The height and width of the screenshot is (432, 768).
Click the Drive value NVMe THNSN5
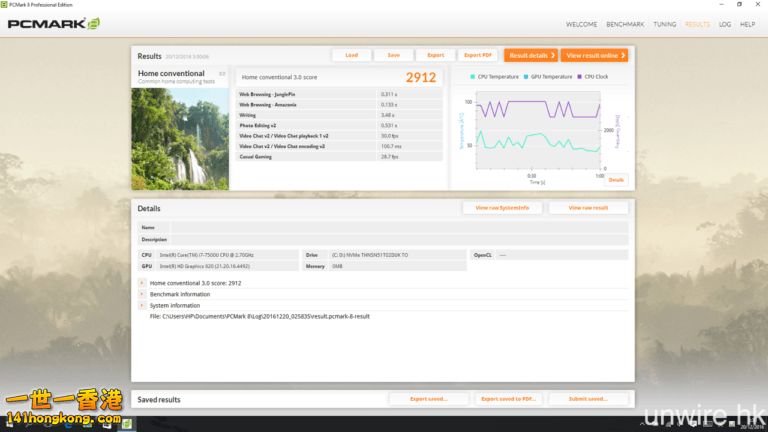tap(370, 255)
